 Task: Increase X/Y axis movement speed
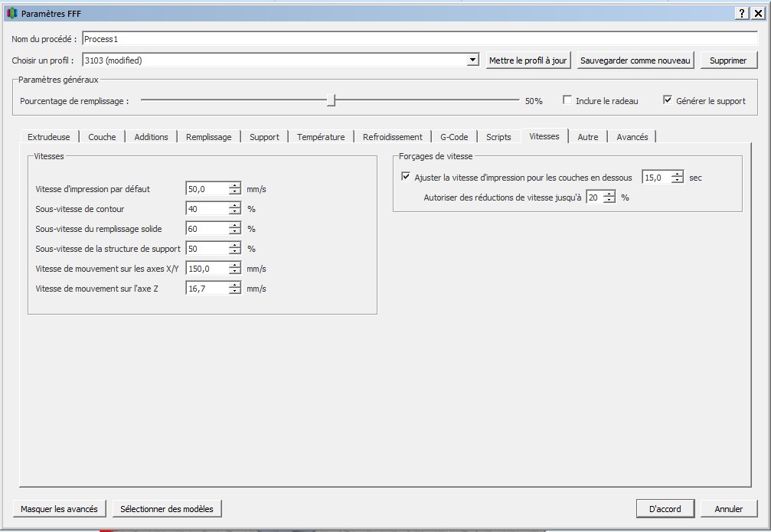point(234,265)
